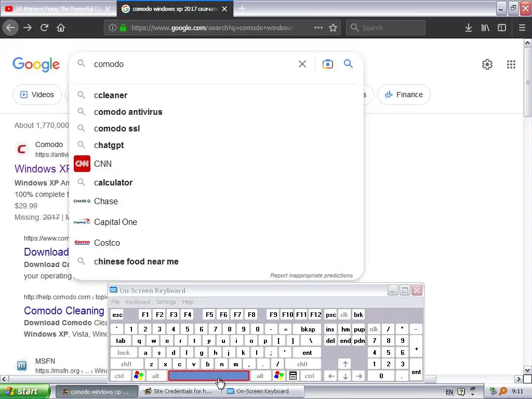Open a new browser tab with plus
Image resolution: width=532 pixels, height=399 pixels.
click(x=242, y=8)
